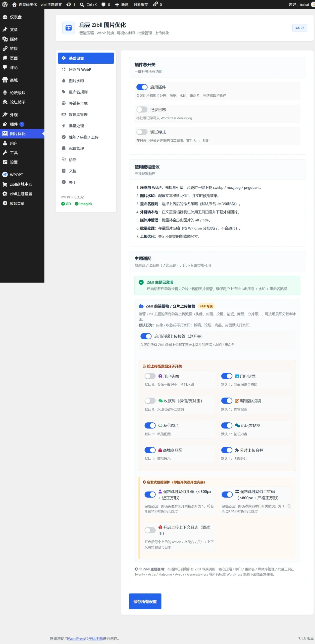Click the Tools wrench icon
315x644 pixels.
click(x=5, y=153)
